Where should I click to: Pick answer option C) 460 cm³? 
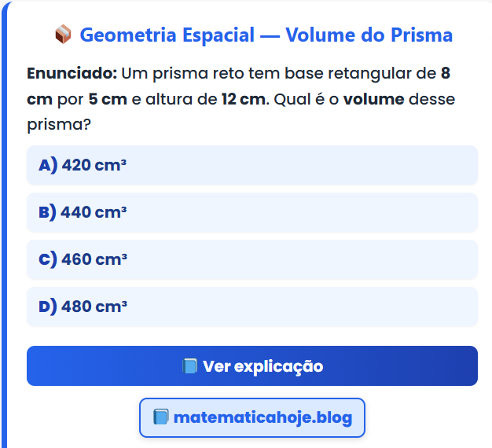[252, 259]
